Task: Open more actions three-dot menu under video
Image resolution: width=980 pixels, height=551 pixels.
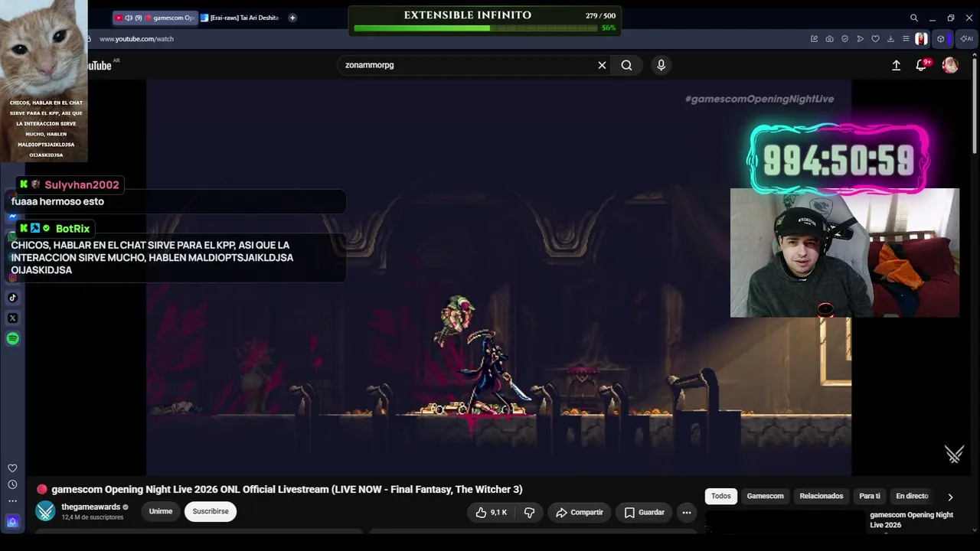Action: [687, 513]
